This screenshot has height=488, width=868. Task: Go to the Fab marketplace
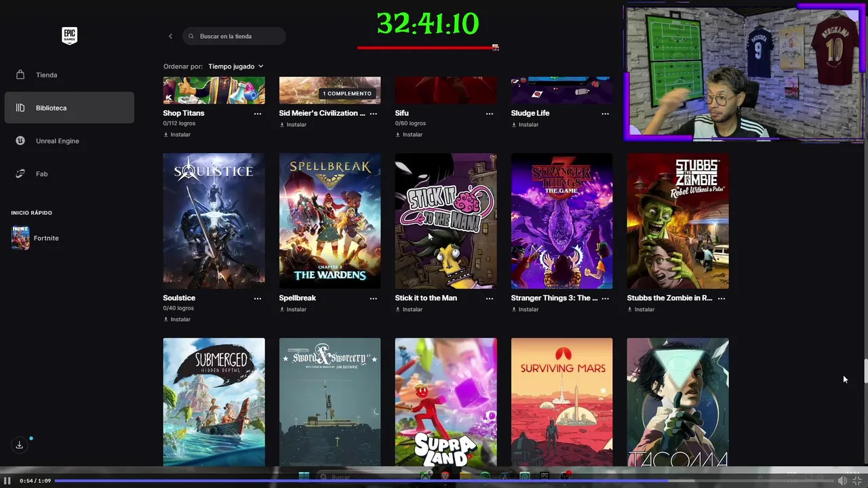click(69, 174)
